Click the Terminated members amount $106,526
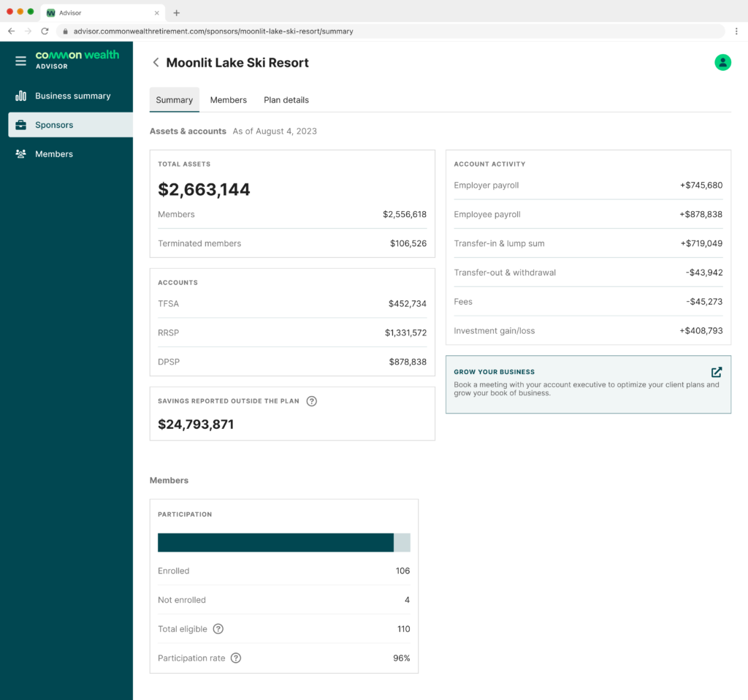The image size is (748, 700). (408, 243)
